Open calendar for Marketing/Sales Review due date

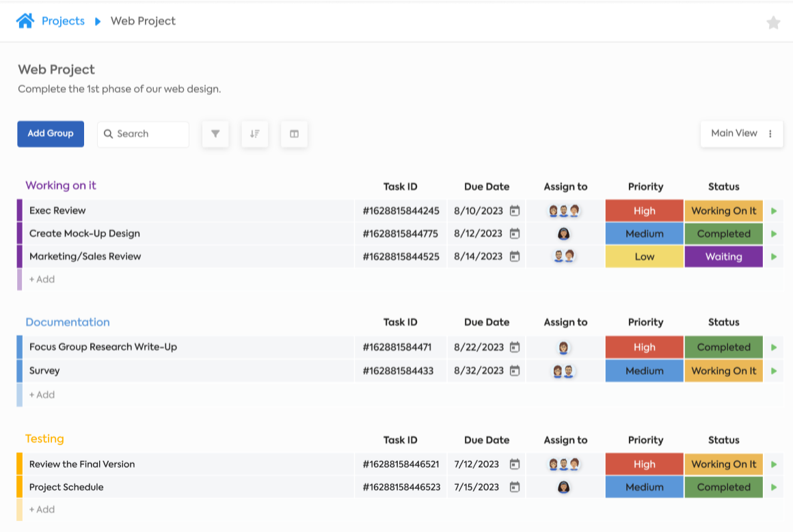(x=514, y=256)
